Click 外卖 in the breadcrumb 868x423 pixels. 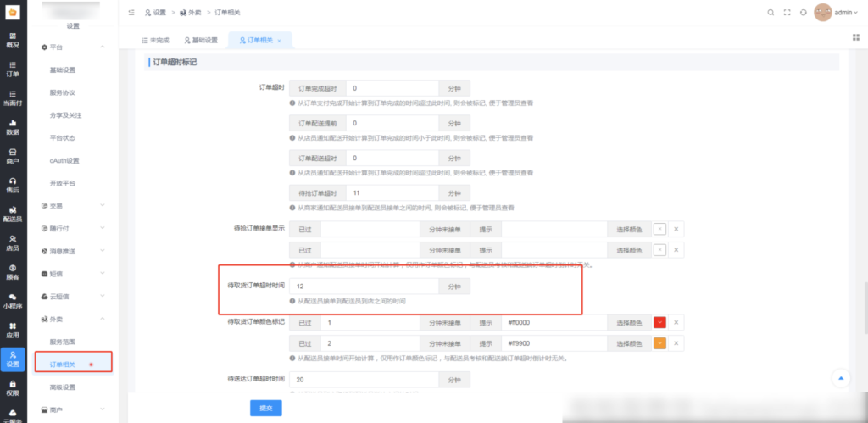[191, 12]
